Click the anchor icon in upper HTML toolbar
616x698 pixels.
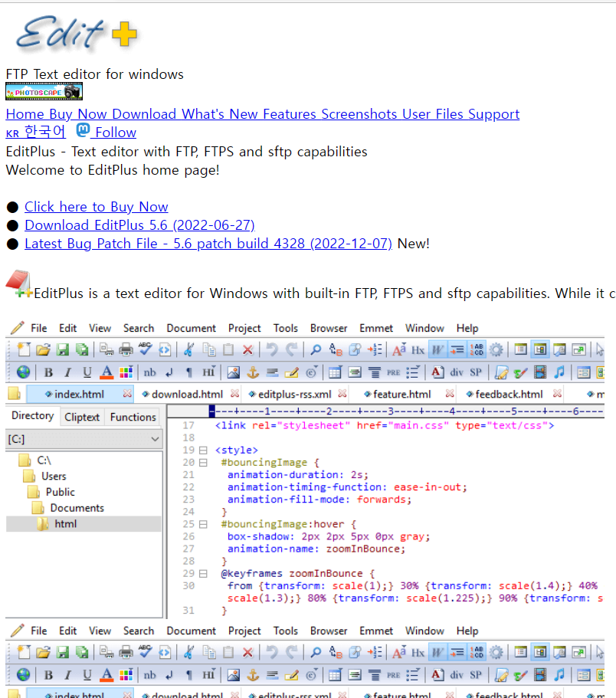[x=253, y=372]
